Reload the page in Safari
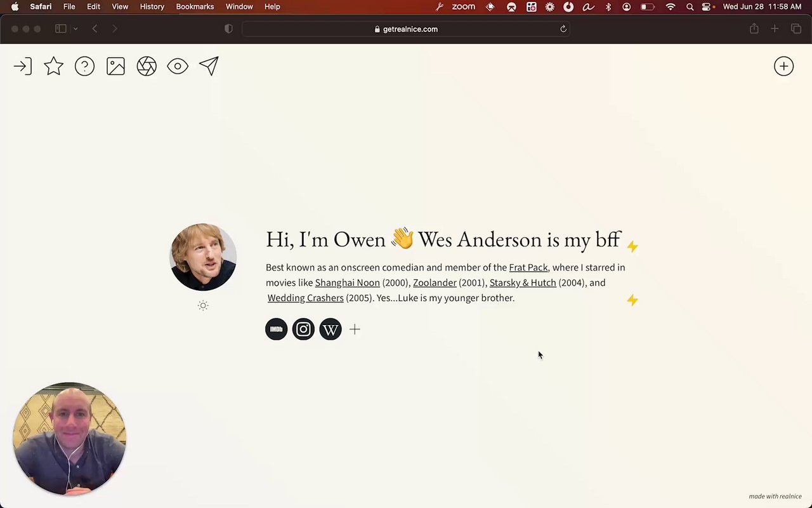The image size is (812, 508). point(563,29)
